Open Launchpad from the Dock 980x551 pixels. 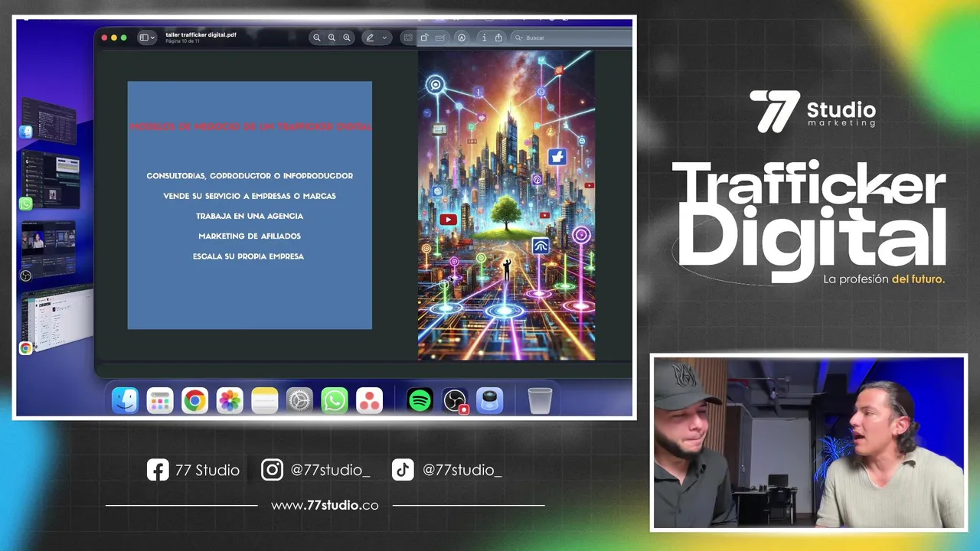[160, 400]
